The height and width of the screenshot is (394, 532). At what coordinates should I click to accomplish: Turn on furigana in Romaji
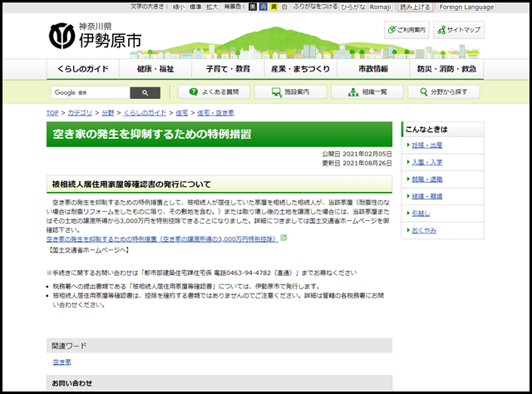381,7
